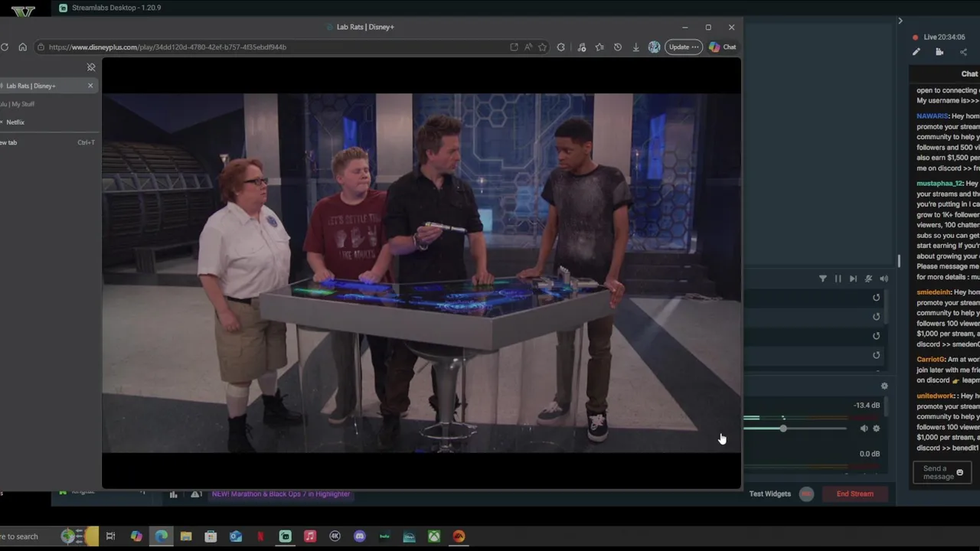Screen dimensions: 980x551
Task: Open page in app icon in address bar
Action: pos(514,47)
